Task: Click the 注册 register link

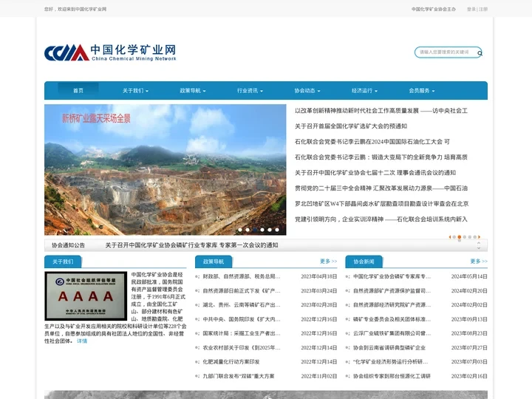Action: coord(483,9)
